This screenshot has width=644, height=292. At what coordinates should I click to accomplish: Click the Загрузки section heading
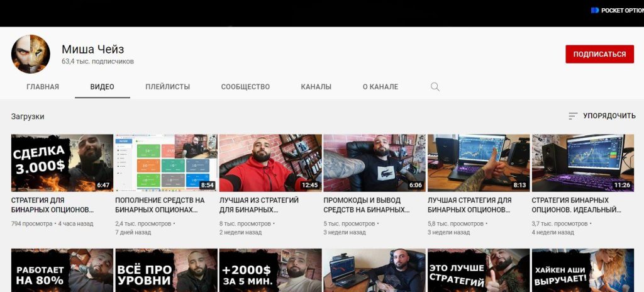click(x=28, y=116)
